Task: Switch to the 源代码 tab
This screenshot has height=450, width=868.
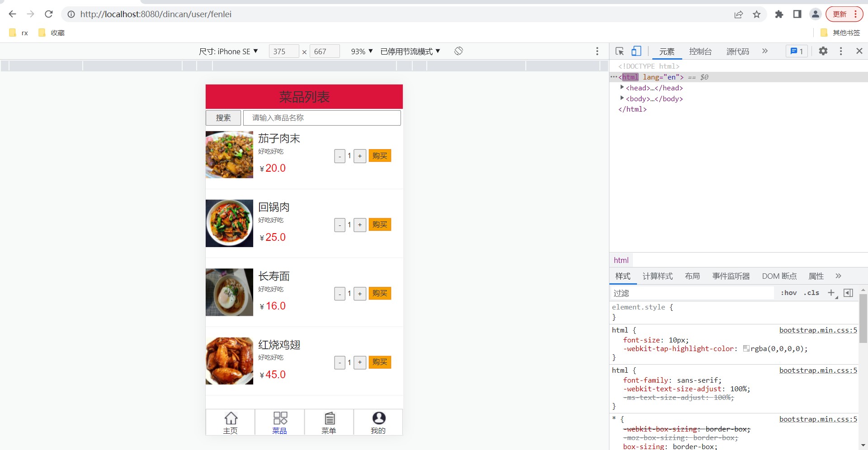Action: coord(738,52)
